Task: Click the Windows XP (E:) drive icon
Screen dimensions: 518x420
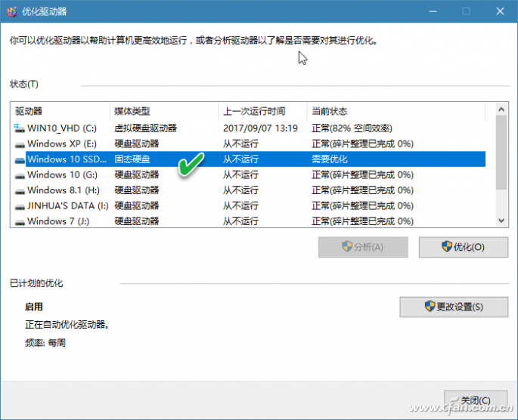Action: [x=20, y=144]
